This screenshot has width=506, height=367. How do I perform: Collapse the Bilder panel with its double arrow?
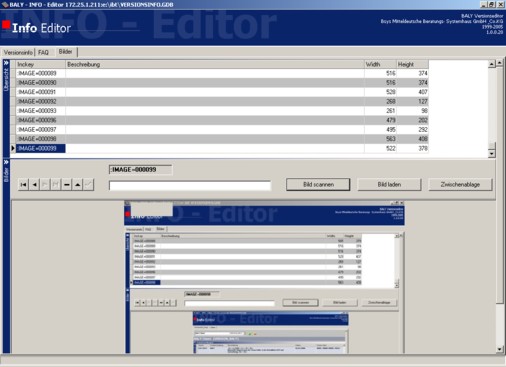pyautogui.click(x=6, y=162)
